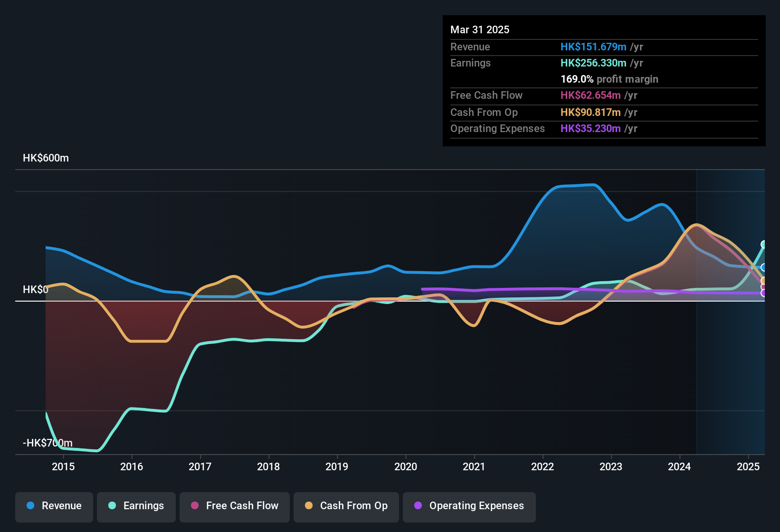
Task: Toggle the Earnings series visibility
Action: tap(136, 506)
